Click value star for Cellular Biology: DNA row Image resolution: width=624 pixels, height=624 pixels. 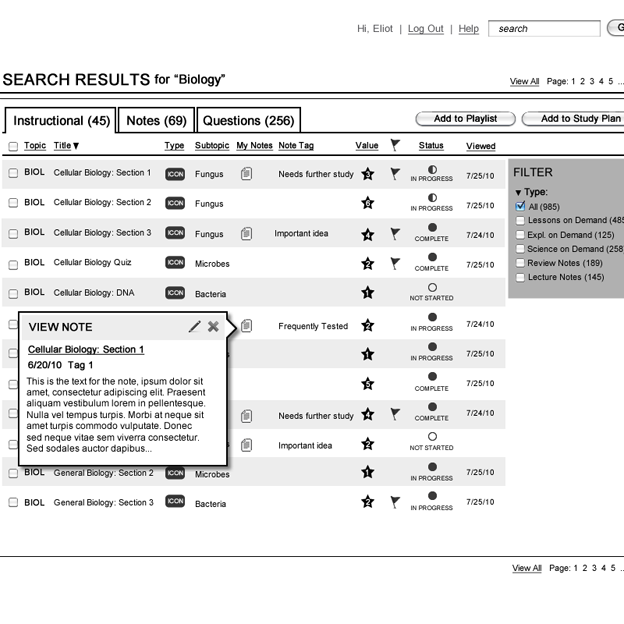tap(367, 293)
